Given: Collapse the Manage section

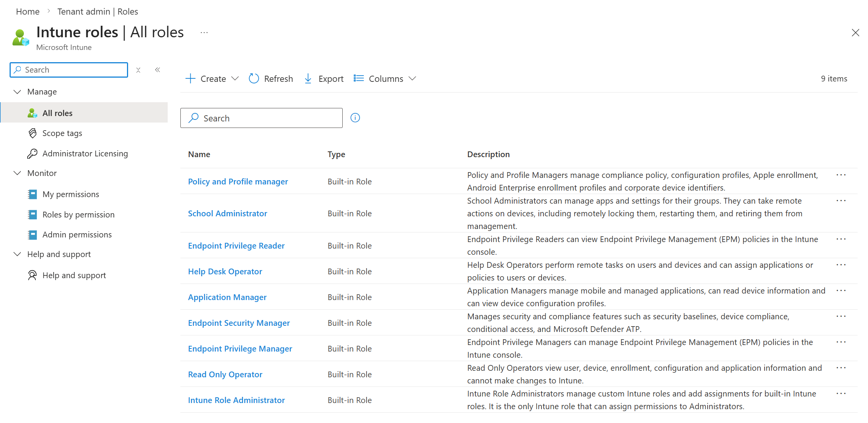Looking at the screenshot, I should [17, 91].
